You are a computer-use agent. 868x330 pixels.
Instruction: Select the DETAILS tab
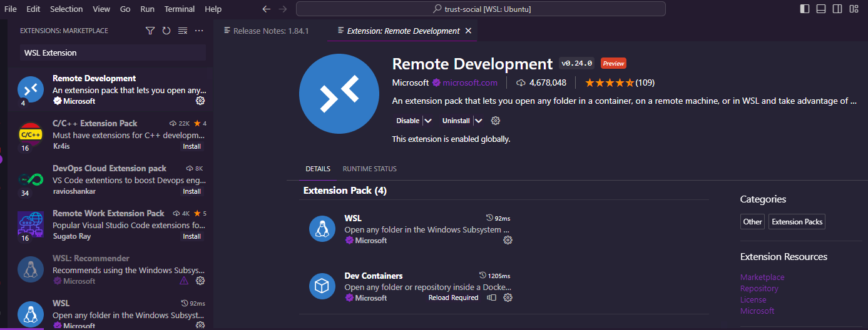318,169
